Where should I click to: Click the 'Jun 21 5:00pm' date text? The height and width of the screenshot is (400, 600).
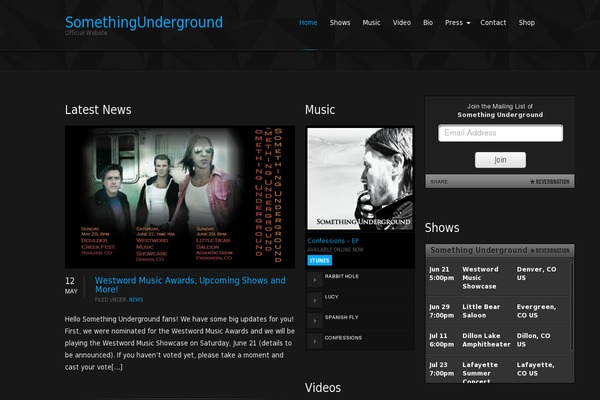(441, 274)
